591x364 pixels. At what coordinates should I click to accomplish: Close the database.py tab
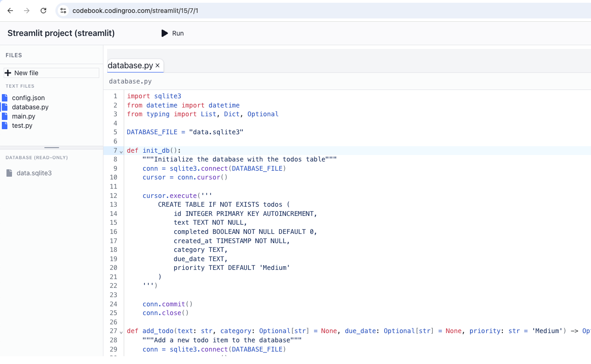pos(157,66)
